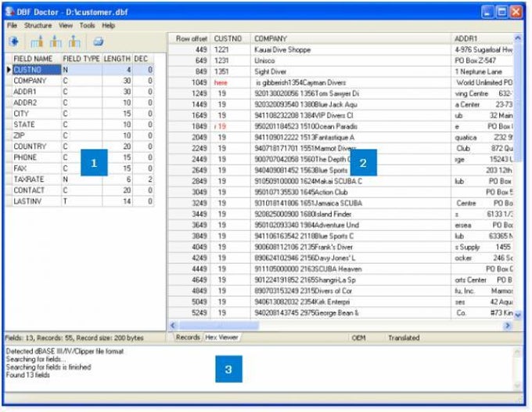
Task: Click the Translated label
Action: (x=404, y=338)
